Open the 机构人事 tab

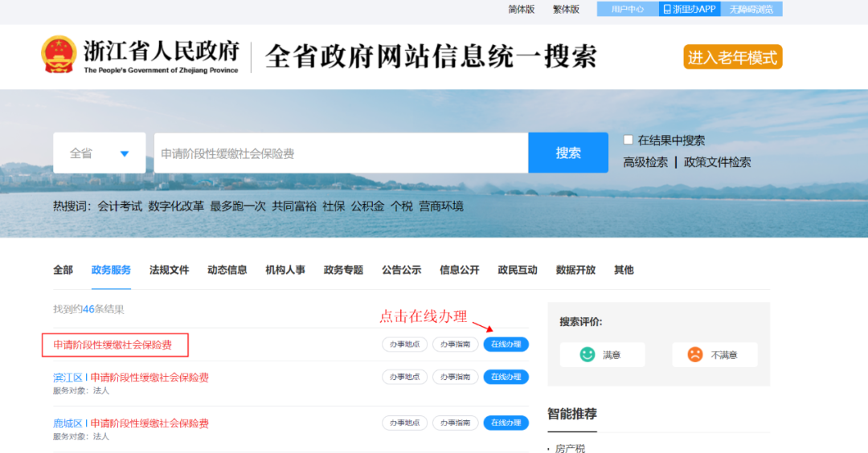click(285, 270)
